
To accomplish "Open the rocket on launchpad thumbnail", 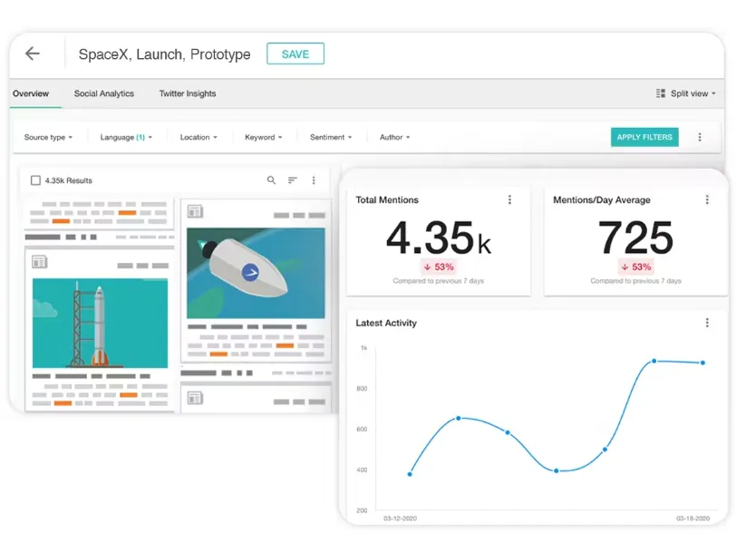I will (101, 323).
